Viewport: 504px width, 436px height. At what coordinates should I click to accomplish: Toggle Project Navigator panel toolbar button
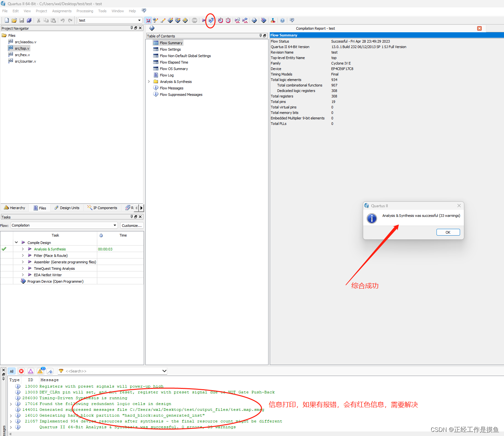148,20
